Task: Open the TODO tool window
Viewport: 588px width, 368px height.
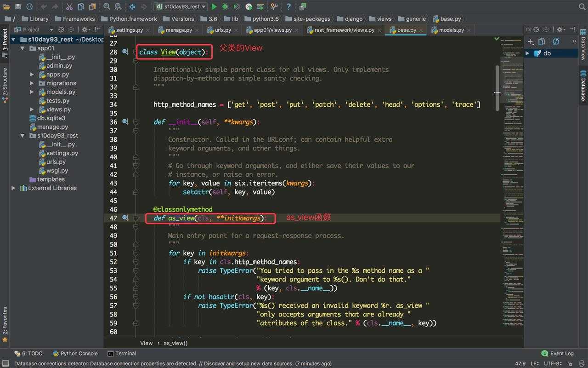Action: point(29,353)
